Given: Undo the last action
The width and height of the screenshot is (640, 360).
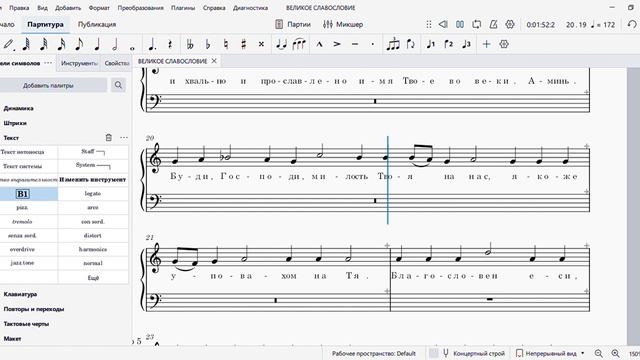Looking at the screenshot, I should [x=631, y=24].
